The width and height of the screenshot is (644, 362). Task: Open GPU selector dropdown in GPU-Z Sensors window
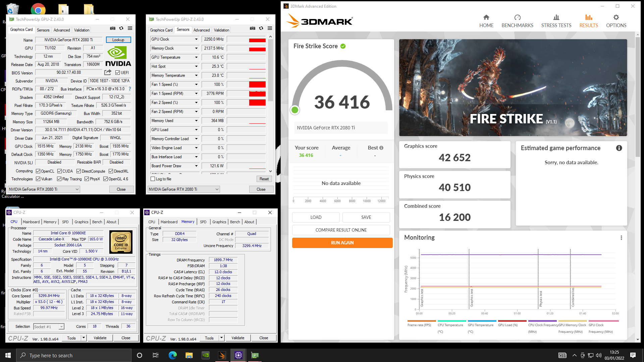point(183,189)
